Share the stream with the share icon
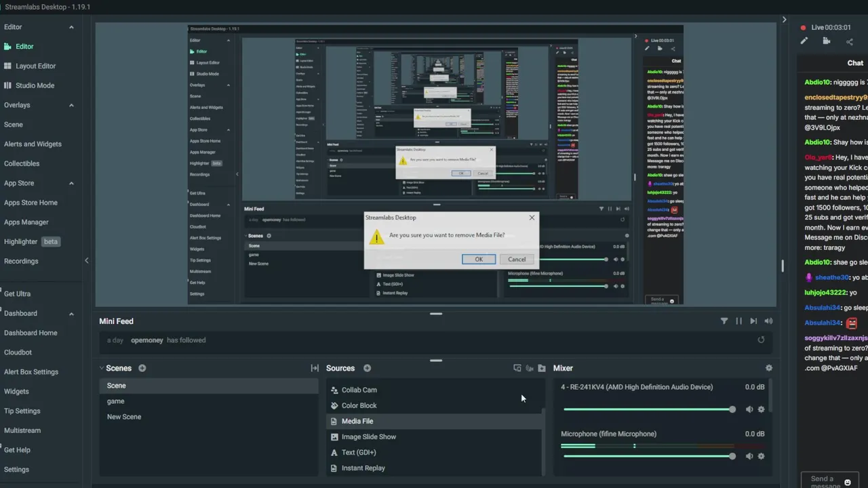This screenshot has width=868, height=488. pyautogui.click(x=850, y=41)
